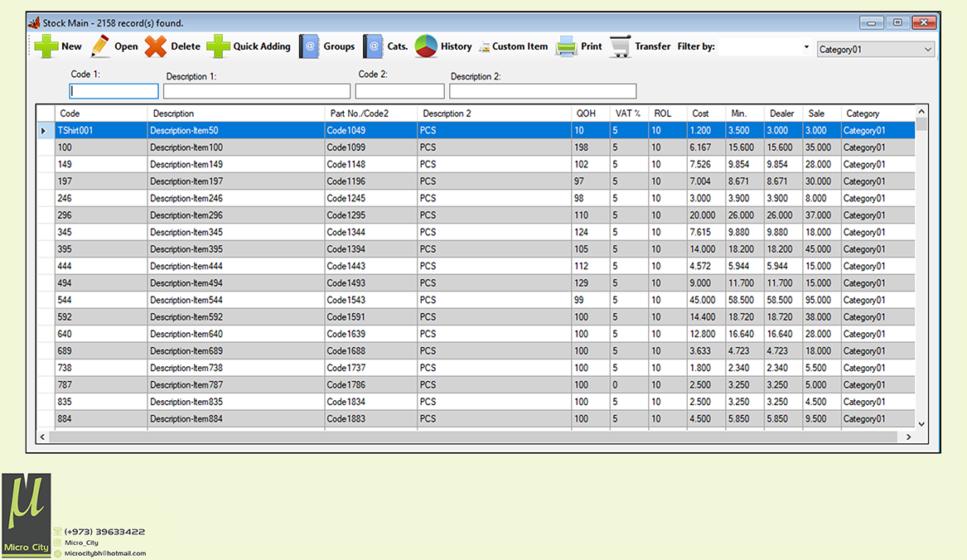Click the shopping cart Transfer icon
The image size is (967, 560).
621,47
